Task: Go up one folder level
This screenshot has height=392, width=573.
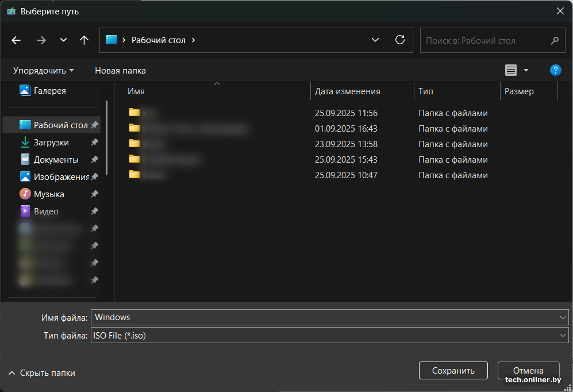Action: pyautogui.click(x=84, y=40)
